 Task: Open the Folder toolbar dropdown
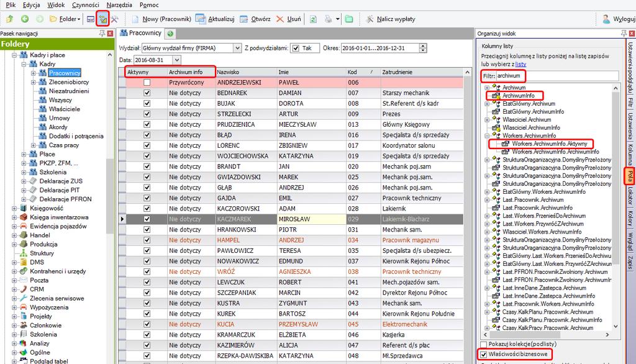pyautogui.click(x=65, y=19)
